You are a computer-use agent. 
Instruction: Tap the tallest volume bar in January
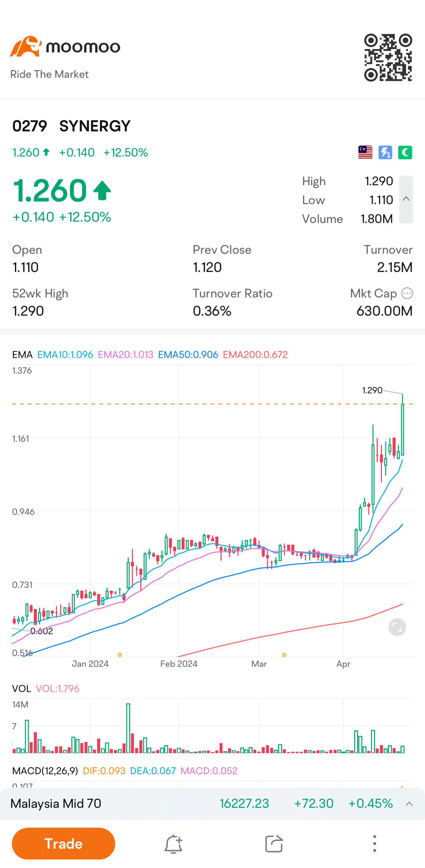pos(128,728)
